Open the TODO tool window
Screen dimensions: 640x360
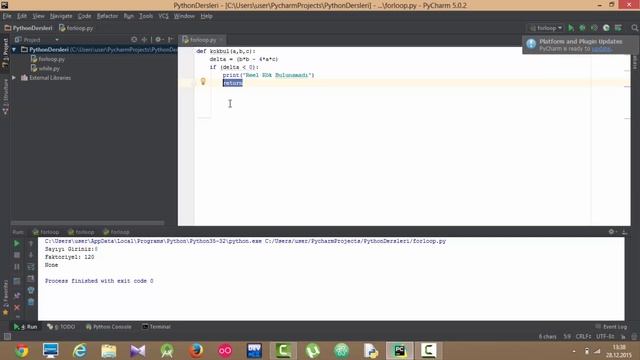click(61, 327)
